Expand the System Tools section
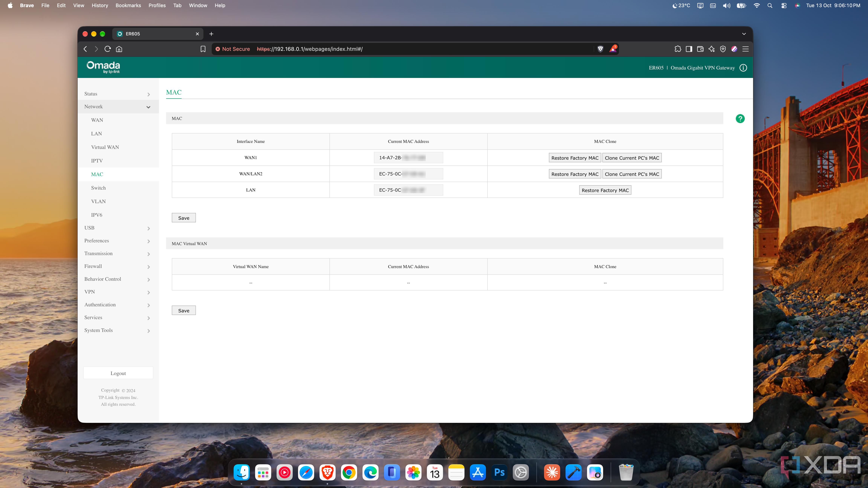 click(118, 330)
